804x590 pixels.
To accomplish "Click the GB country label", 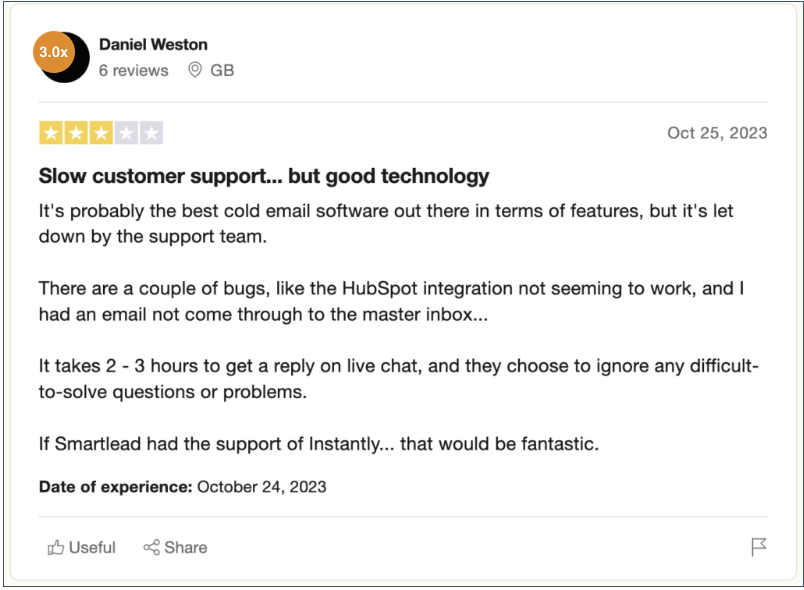I will pyautogui.click(x=222, y=70).
